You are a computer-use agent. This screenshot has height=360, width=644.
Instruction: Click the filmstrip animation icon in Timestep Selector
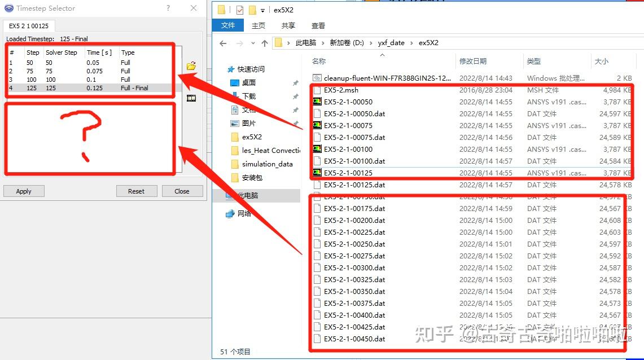coord(191,98)
